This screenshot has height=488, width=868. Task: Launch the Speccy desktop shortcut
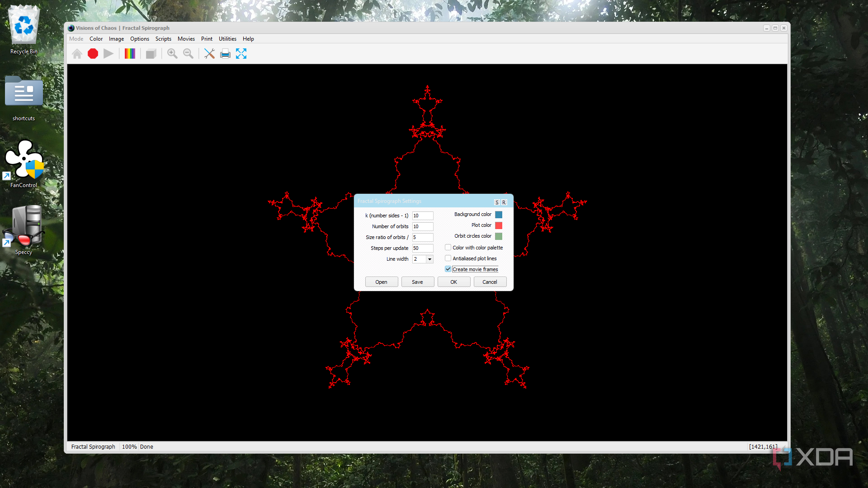click(x=24, y=230)
